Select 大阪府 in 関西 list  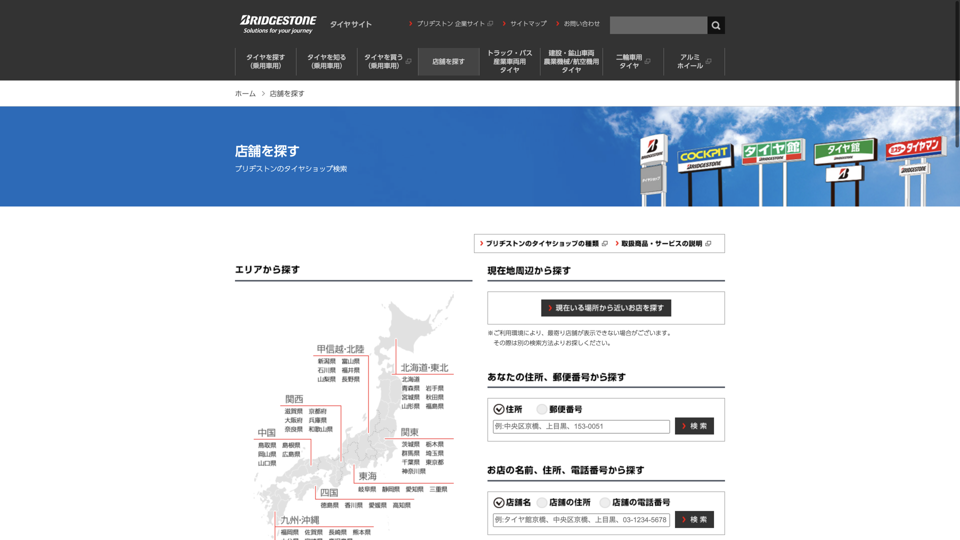tap(293, 421)
